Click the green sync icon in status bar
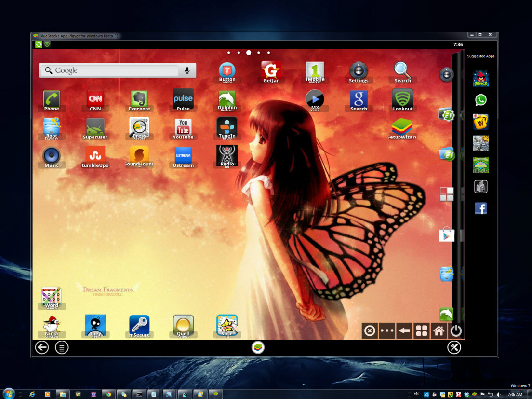Viewport: 532px width, 399px height. click(x=39, y=44)
